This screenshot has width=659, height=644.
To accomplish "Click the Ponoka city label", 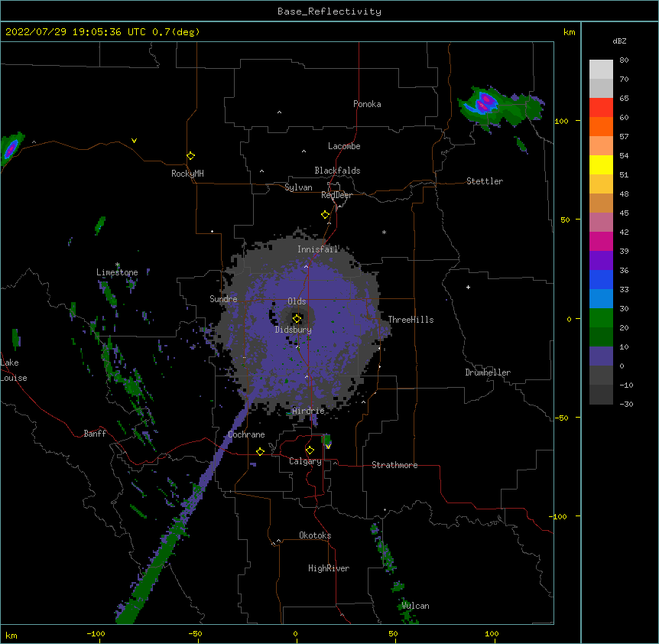I will click(x=367, y=104).
